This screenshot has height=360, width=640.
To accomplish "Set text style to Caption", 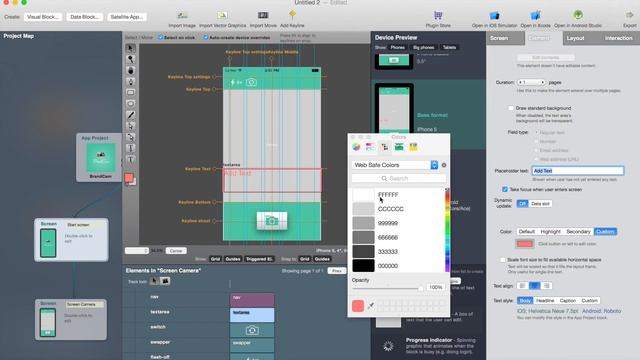I will [x=567, y=300].
